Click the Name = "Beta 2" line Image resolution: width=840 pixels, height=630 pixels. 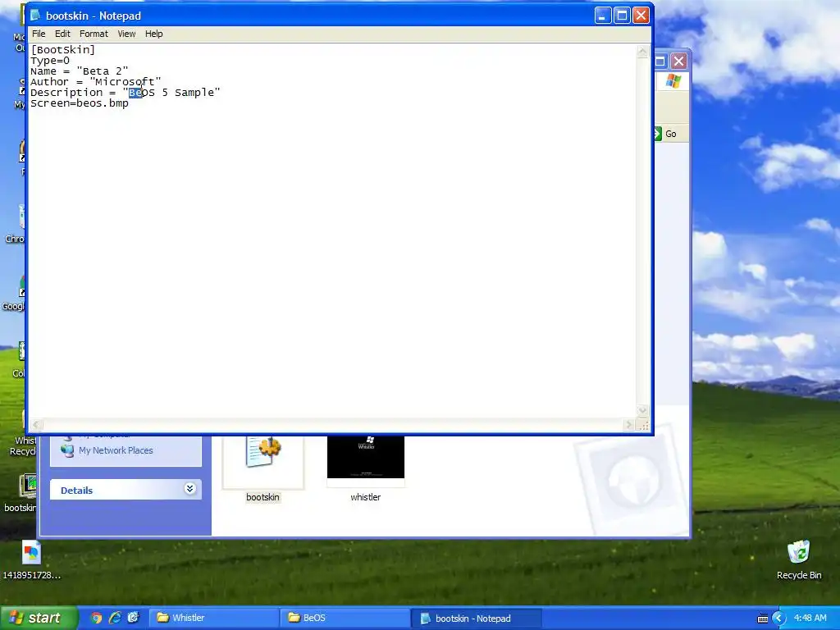click(x=80, y=71)
